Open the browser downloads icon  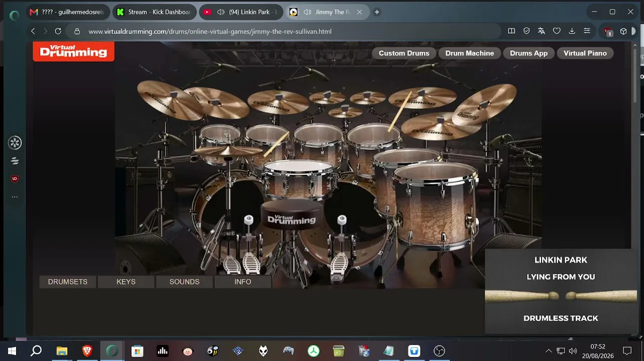click(572, 31)
